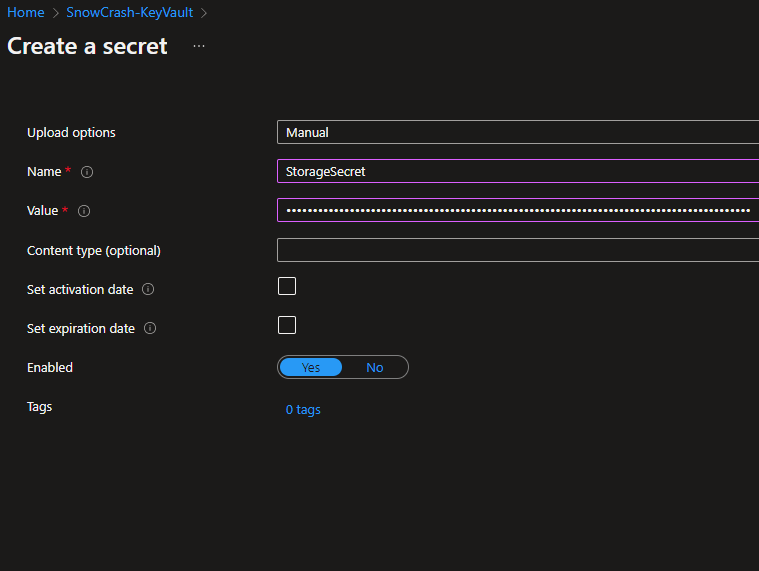The height and width of the screenshot is (571, 759).
Task: Navigate back to SnowCrash-KeyVault breadcrumb
Action: point(129,13)
